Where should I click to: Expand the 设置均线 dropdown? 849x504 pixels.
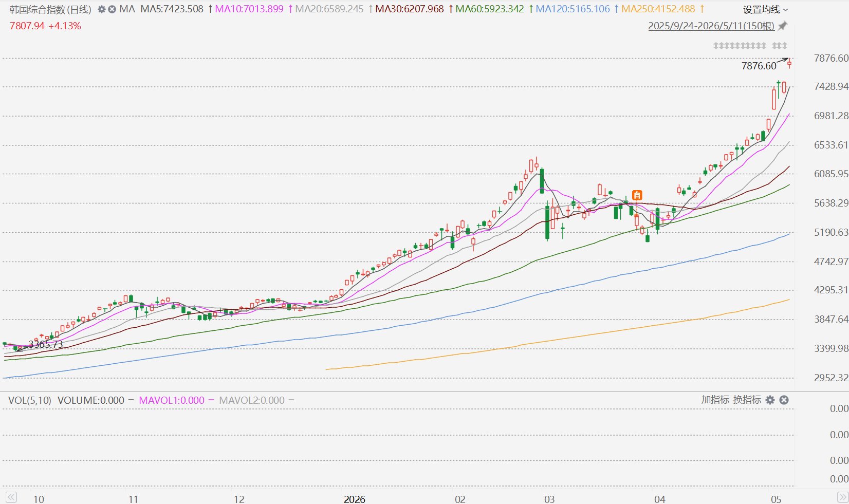pyautogui.click(x=765, y=9)
